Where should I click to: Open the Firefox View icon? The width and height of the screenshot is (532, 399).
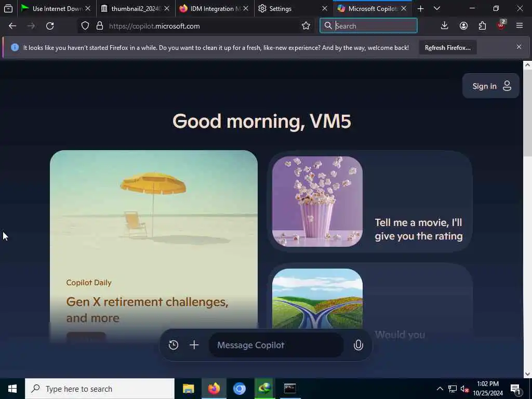[8, 8]
